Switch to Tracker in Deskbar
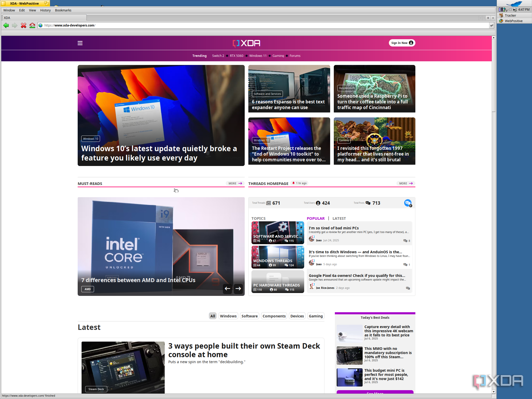The image size is (532, 399). [510, 16]
